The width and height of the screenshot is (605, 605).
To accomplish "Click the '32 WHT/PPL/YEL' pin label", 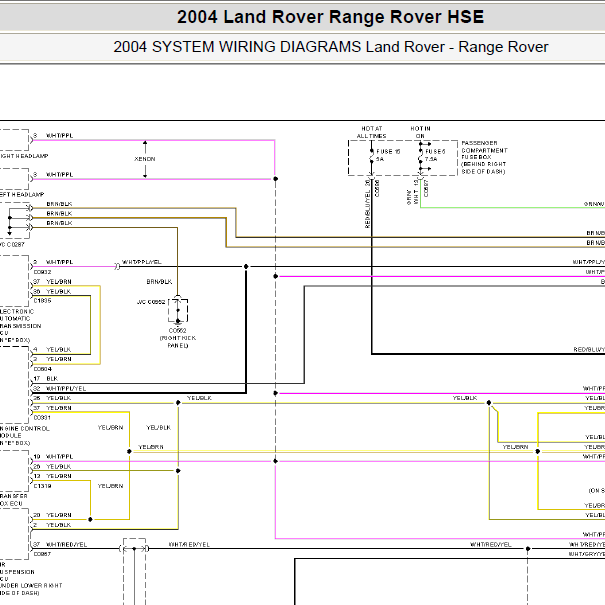I will click(60, 389).
